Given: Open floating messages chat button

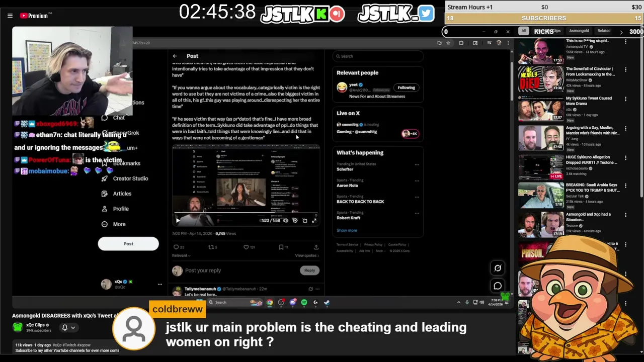Looking at the screenshot, I should 498,286.
